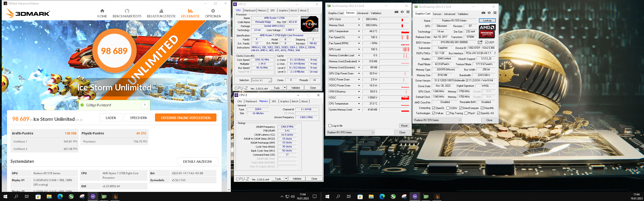Open Microsoft Store from the left monitor taskbar
The image size is (644, 201).
(x=38, y=197)
